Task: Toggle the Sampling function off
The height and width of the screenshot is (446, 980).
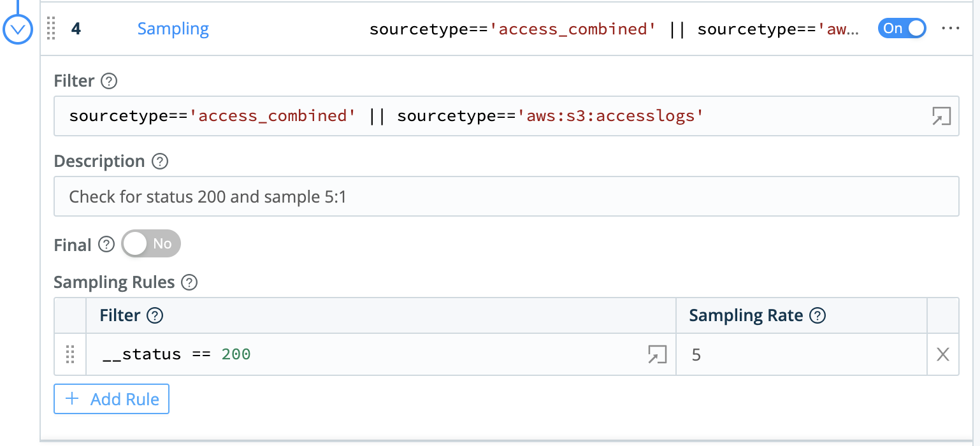Action: coord(902,28)
